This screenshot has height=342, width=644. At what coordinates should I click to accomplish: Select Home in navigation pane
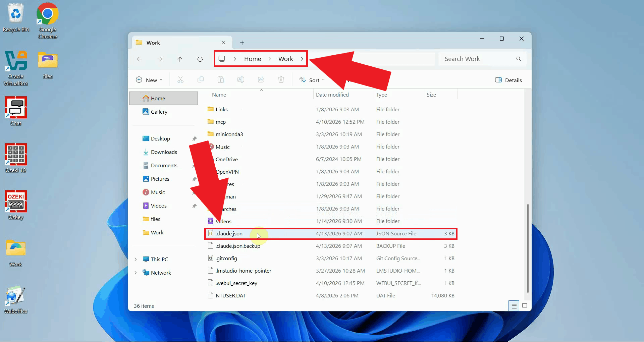[164, 98]
